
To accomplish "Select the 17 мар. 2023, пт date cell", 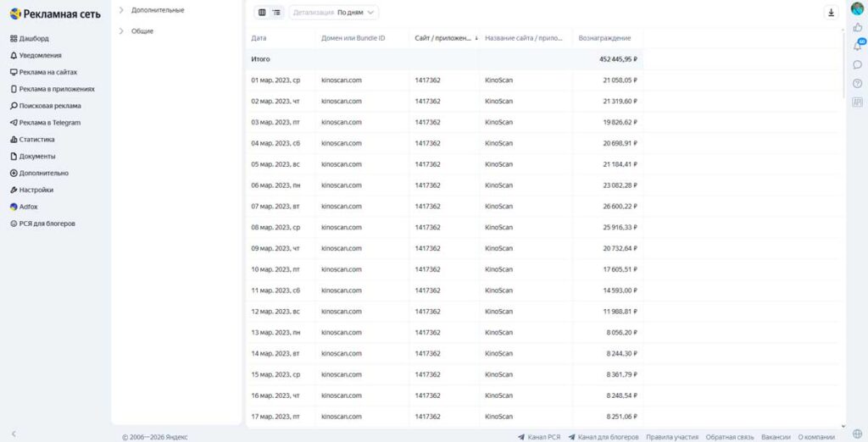I will [x=275, y=417].
